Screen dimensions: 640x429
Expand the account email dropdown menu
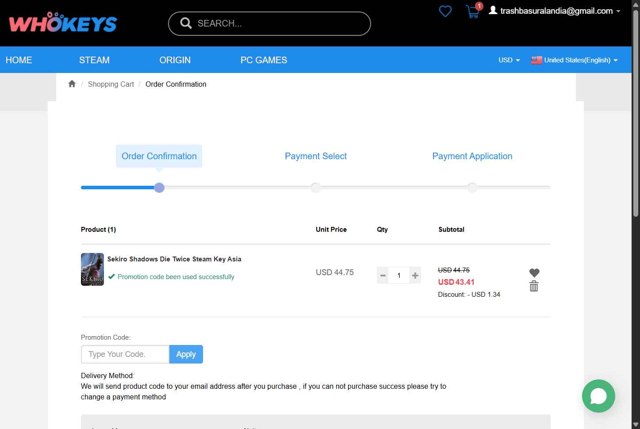click(x=555, y=11)
